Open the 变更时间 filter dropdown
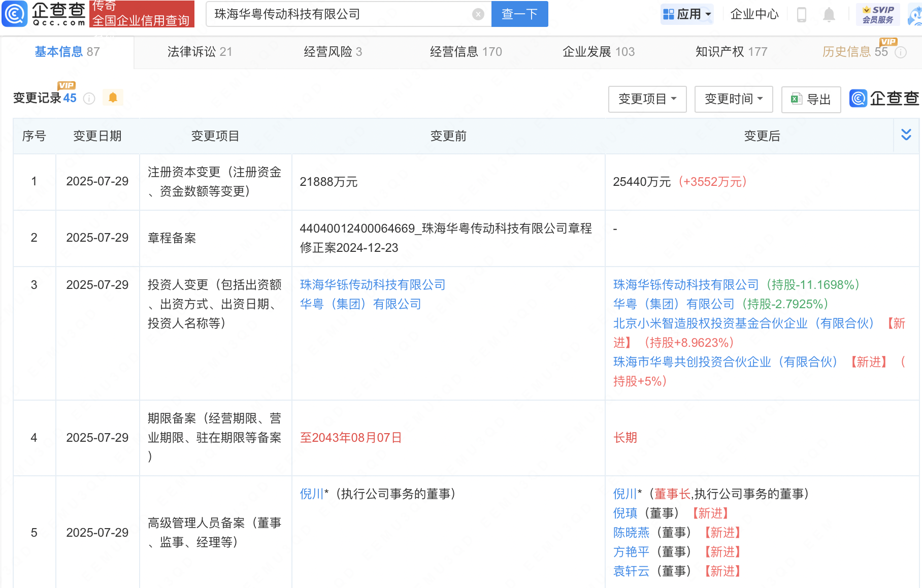The image size is (922, 588). tap(734, 99)
